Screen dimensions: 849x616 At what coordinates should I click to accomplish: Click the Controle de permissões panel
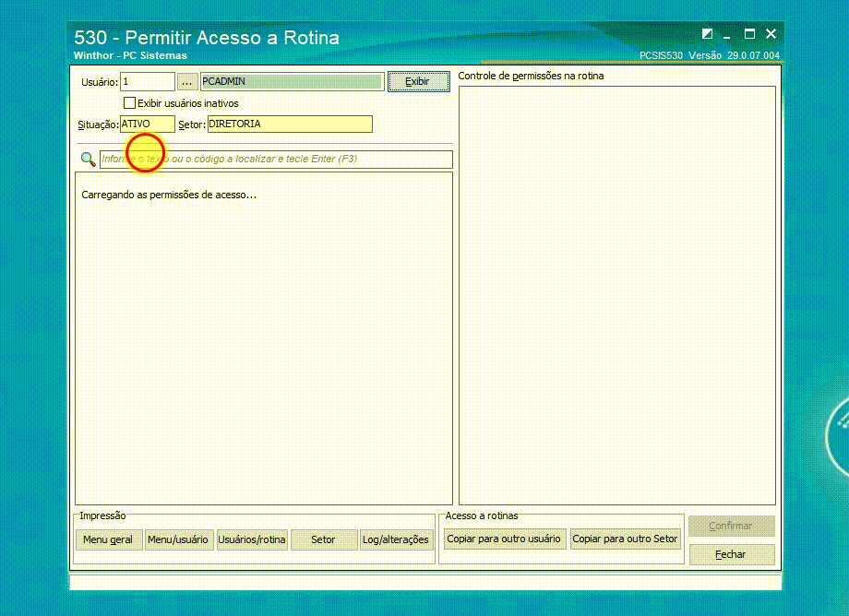coord(617,295)
